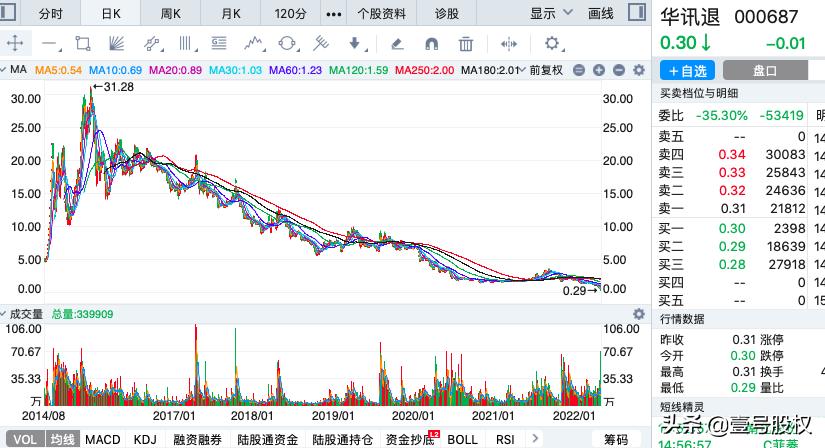Click the left panel layout icon
The width and height of the screenshot is (825, 448).
[x=8, y=12]
